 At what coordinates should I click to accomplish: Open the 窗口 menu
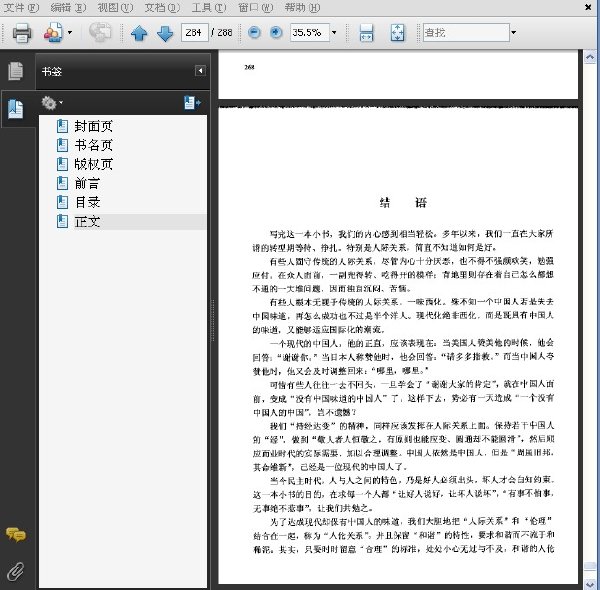click(255, 8)
